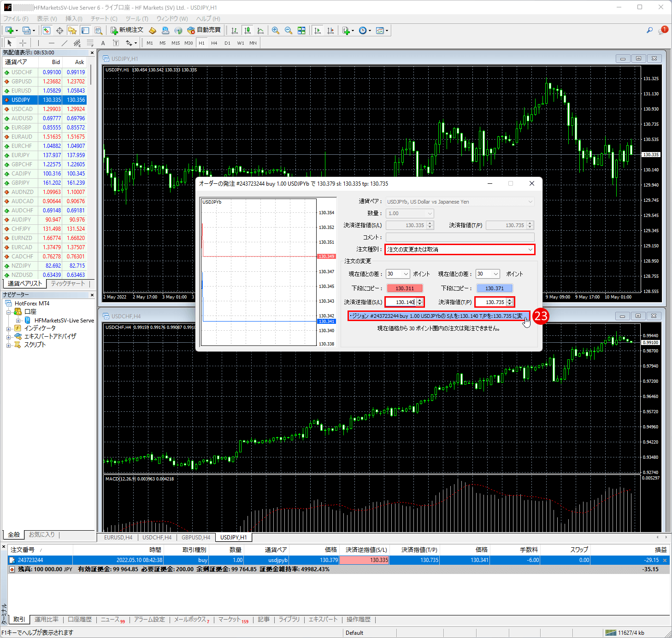Click the zoom in magnifier icon
The image size is (672, 638).
point(276,30)
